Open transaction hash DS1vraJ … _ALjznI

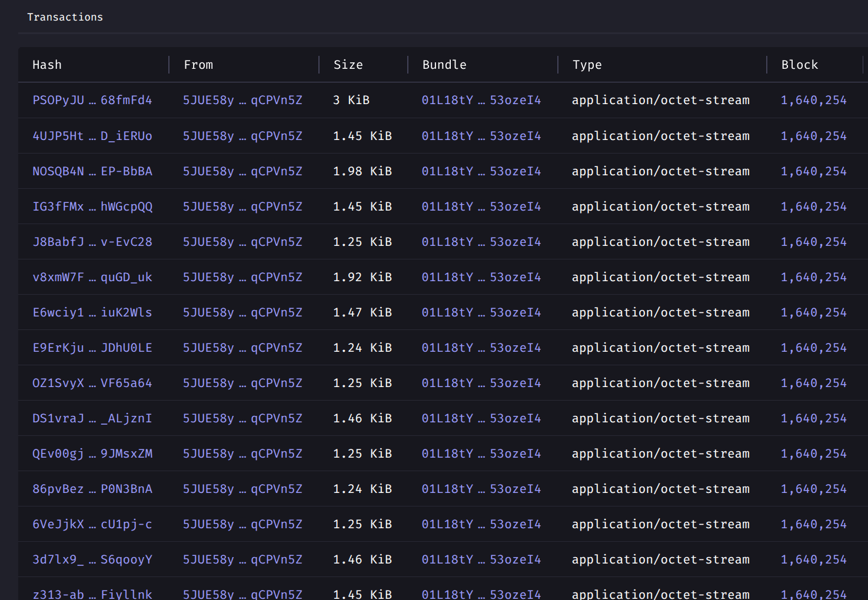pos(92,418)
